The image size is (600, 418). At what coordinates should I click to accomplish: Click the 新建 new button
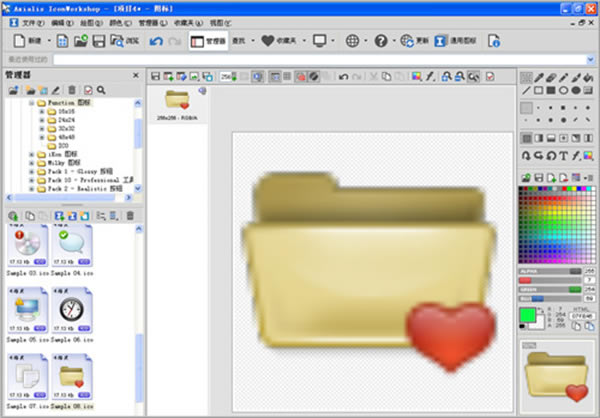point(27,41)
